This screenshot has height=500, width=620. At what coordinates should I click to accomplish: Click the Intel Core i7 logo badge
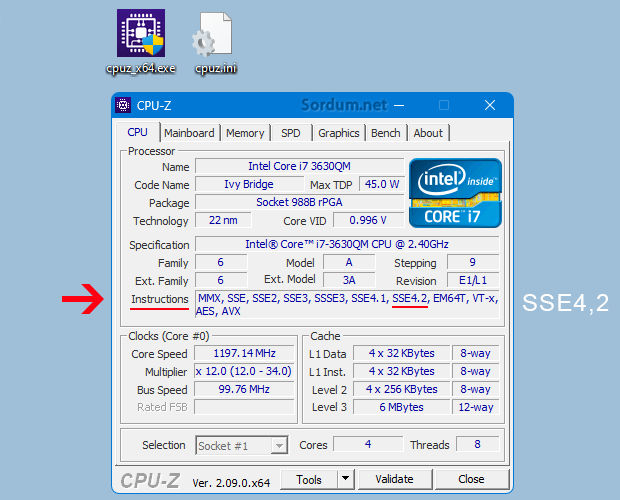tap(455, 193)
